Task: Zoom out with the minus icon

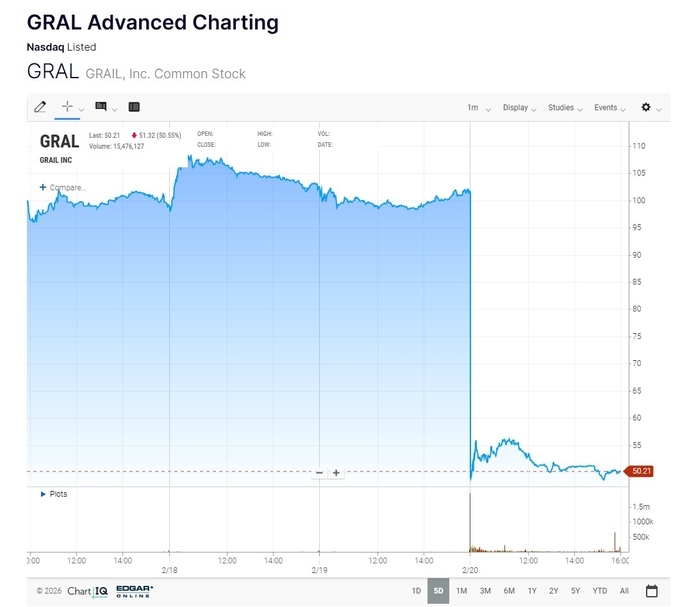Action: click(x=319, y=473)
